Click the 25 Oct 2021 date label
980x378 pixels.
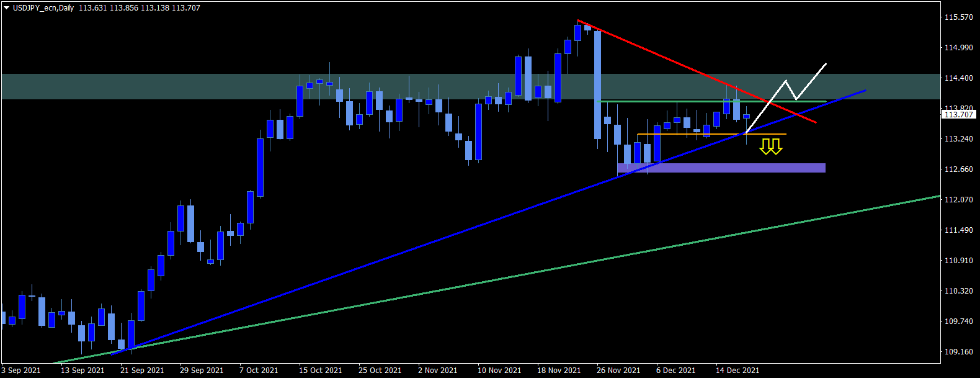click(x=380, y=371)
